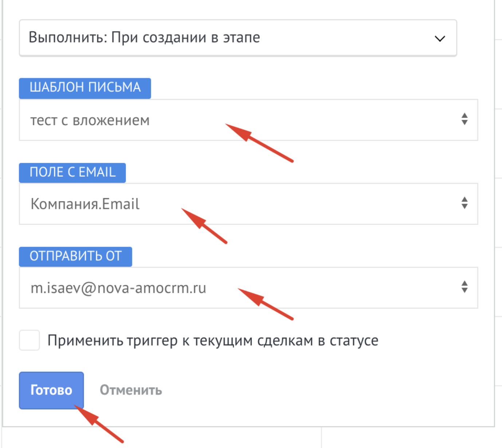Click the up triangle in the sender email select

tap(464, 283)
